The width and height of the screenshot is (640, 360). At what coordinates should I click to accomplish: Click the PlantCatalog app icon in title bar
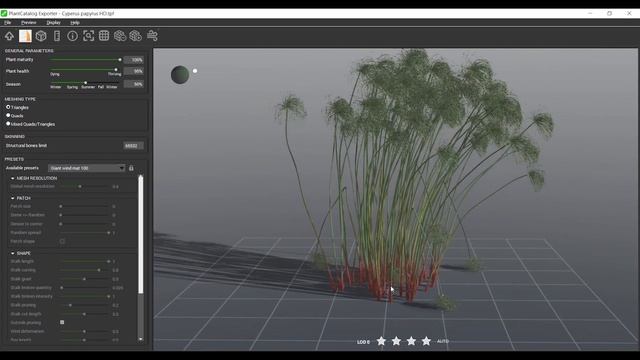4,13
